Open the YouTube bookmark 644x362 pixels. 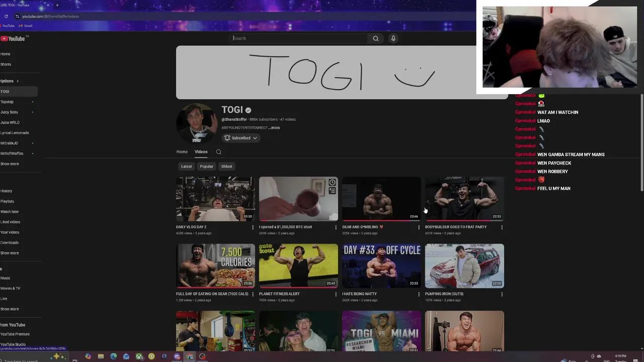click(x=8, y=26)
